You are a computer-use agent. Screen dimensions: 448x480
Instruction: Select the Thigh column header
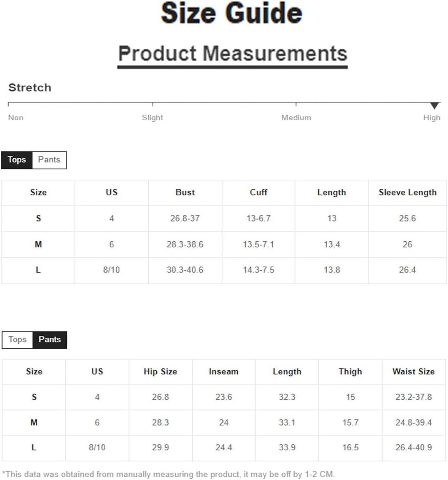350,372
